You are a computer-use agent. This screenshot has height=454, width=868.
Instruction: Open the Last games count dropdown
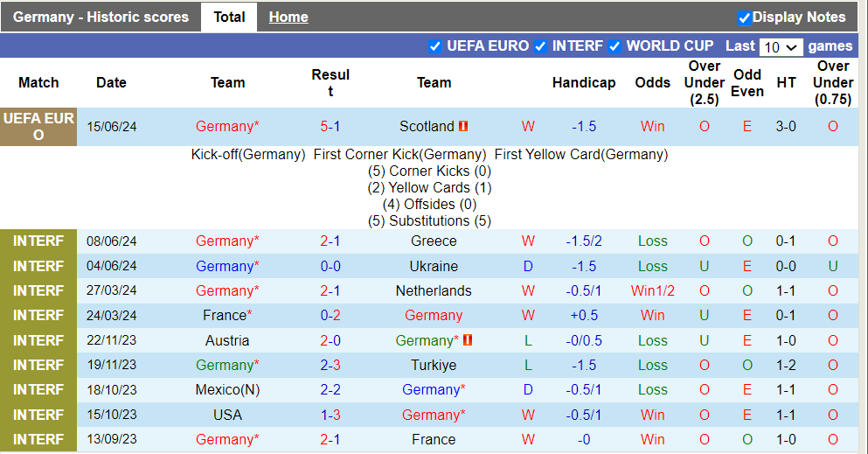click(781, 47)
